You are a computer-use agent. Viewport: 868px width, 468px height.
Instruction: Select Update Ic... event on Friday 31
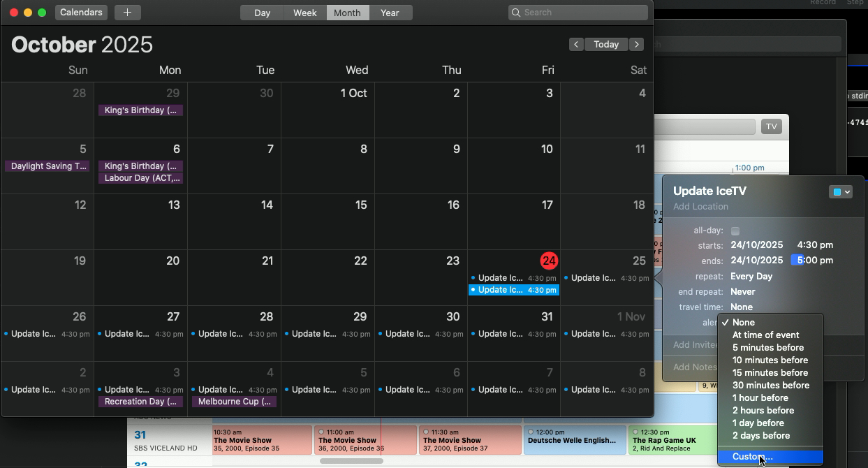click(514, 334)
